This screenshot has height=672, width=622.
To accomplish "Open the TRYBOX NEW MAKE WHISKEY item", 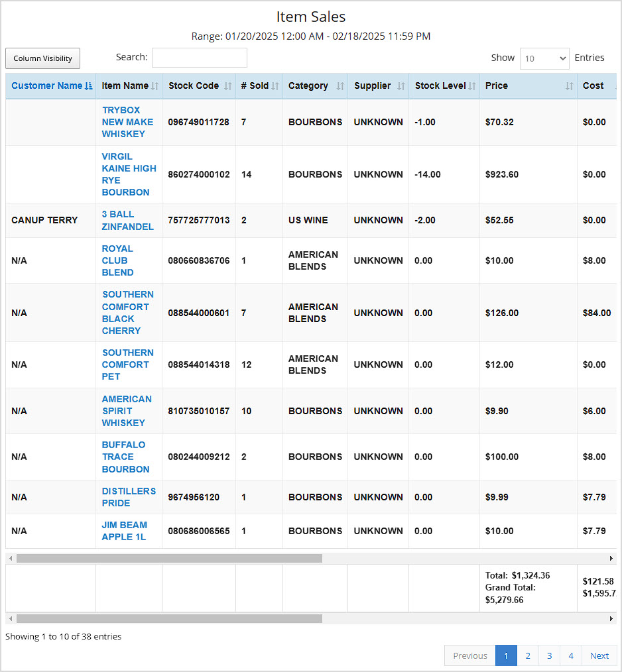I will (127, 122).
